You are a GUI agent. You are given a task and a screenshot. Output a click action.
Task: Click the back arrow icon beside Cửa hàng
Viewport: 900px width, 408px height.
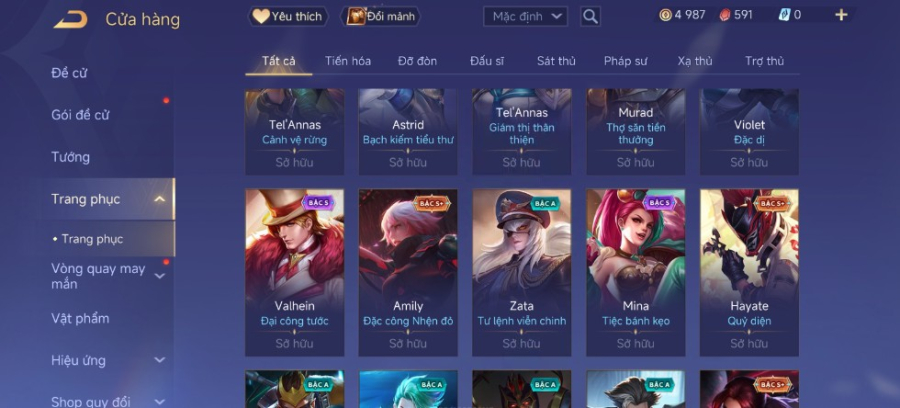point(71,20)
